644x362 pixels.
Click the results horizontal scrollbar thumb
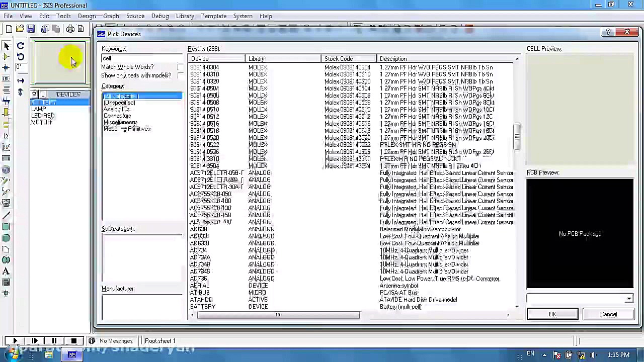pos(278,315)
